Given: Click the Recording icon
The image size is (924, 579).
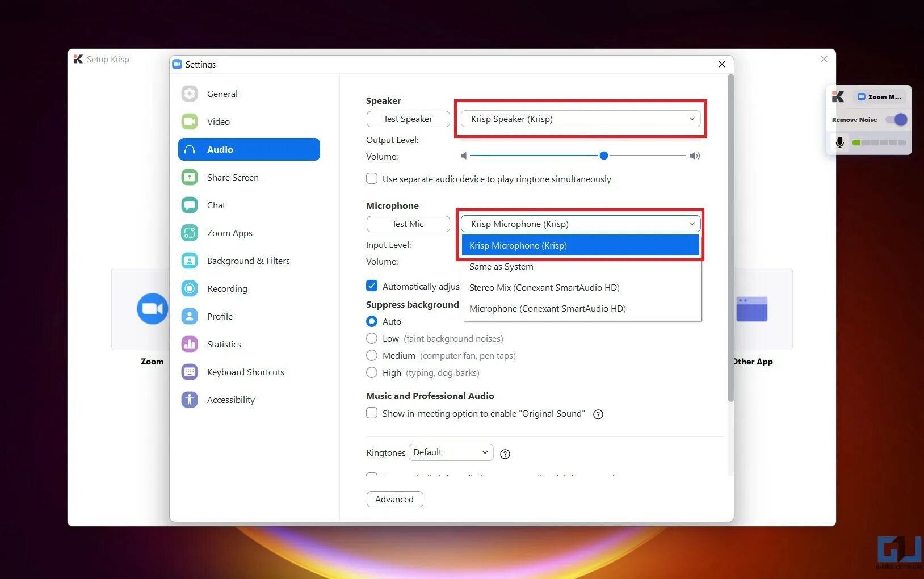Looking at the screenshot, I should (x=190, y=288).
